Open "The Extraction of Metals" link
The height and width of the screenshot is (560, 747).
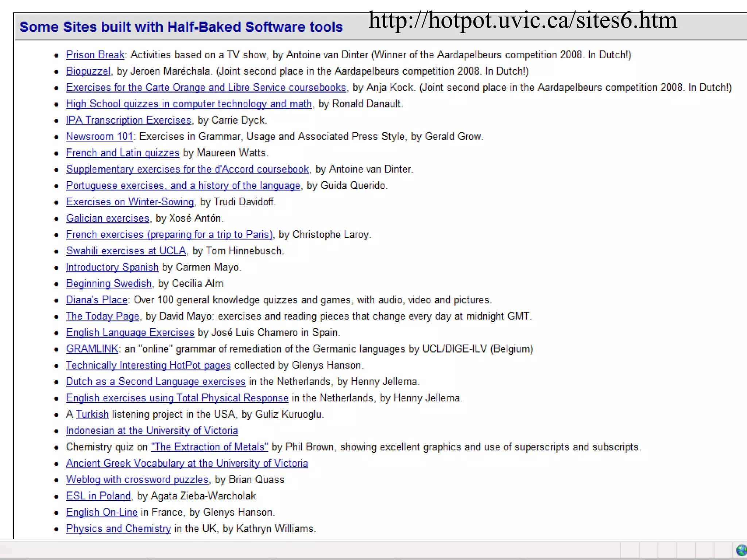click(209, 447)
